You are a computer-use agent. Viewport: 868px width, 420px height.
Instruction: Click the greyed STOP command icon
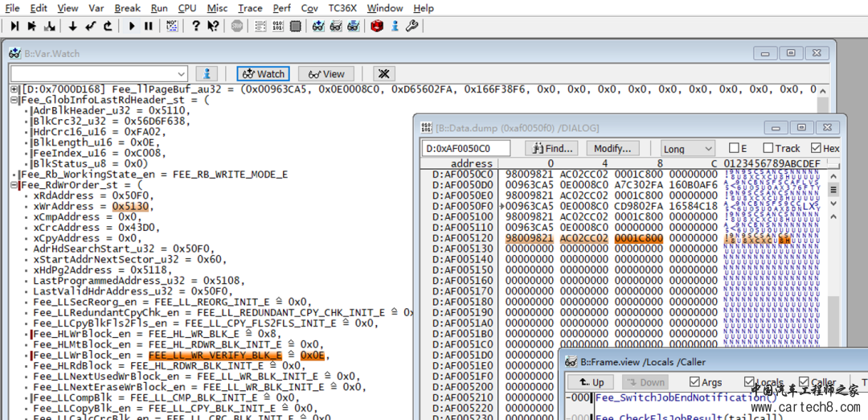[237, 26]
